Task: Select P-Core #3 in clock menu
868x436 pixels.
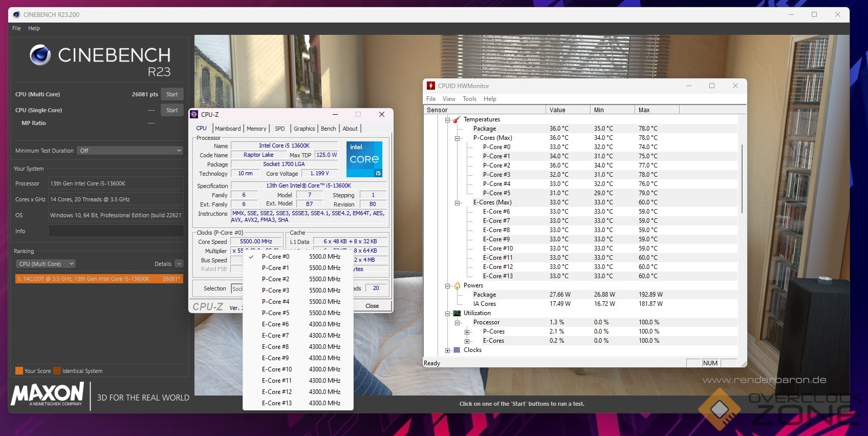Action: click(275, 290)
